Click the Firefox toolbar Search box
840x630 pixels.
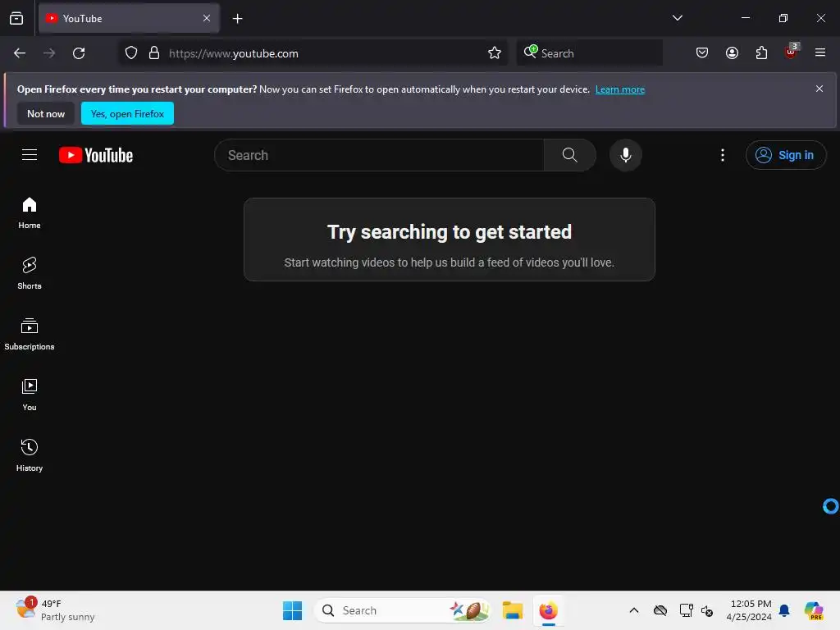click(589, 53)
